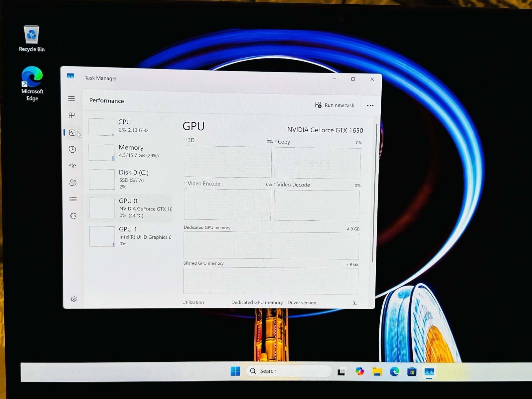Click the GPU 1 mini graph thumbnail
The width and height of the screenshot is (532, 399).
[x=102, y=236]
